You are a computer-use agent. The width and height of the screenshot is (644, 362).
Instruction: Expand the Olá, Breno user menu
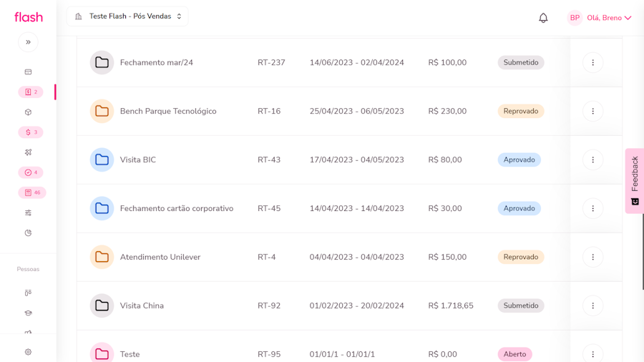click(600, 18)
